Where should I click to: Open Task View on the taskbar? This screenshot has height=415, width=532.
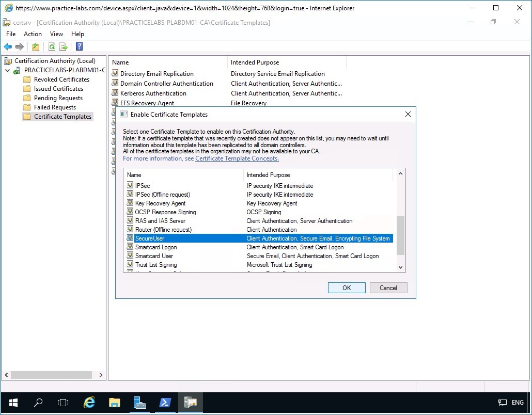coord(63,403)
